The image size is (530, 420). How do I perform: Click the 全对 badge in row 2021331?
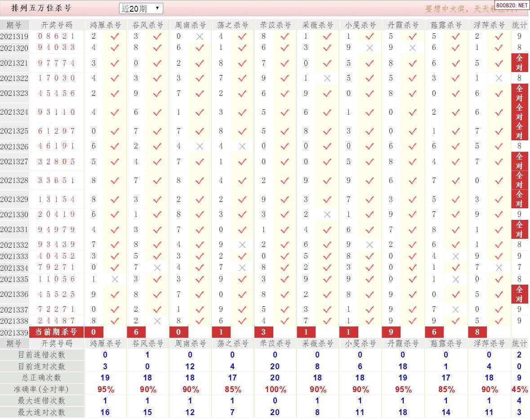click(x=520, y=229)
